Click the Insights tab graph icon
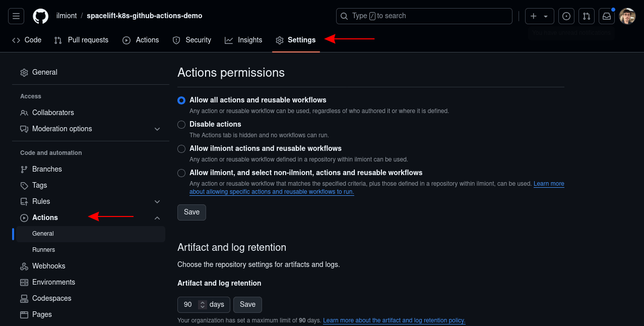 (229, 40)
